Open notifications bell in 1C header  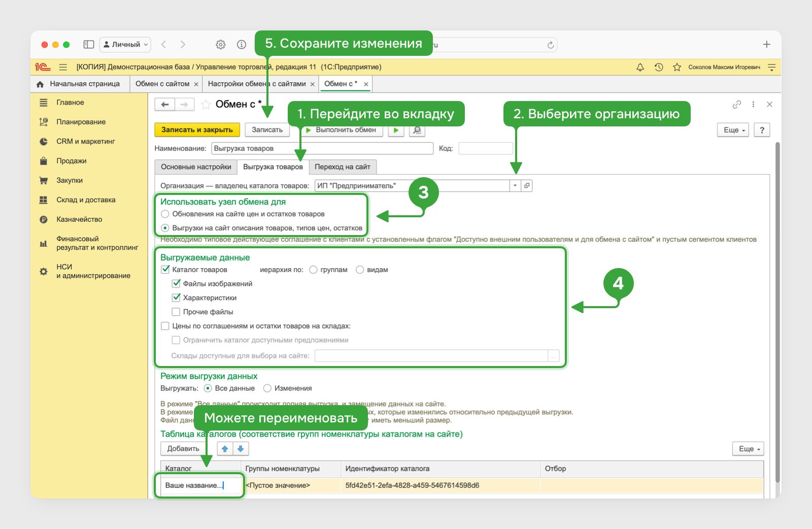pyautogui.click(x=640, y=67)
